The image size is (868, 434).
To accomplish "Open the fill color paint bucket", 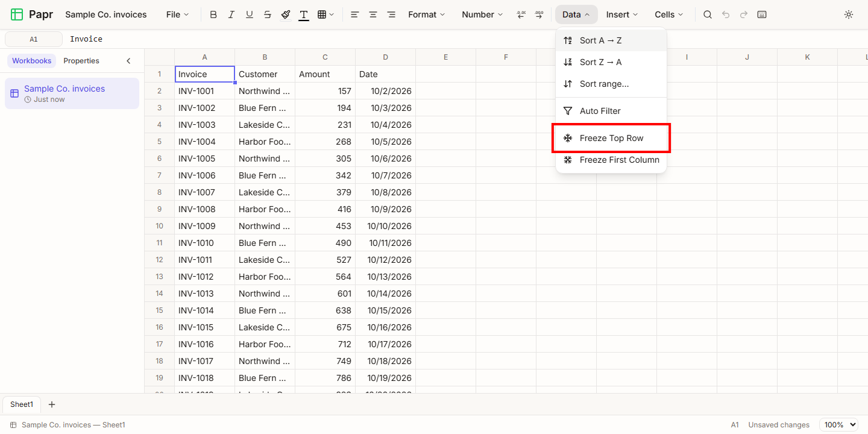I will [286, 14].
